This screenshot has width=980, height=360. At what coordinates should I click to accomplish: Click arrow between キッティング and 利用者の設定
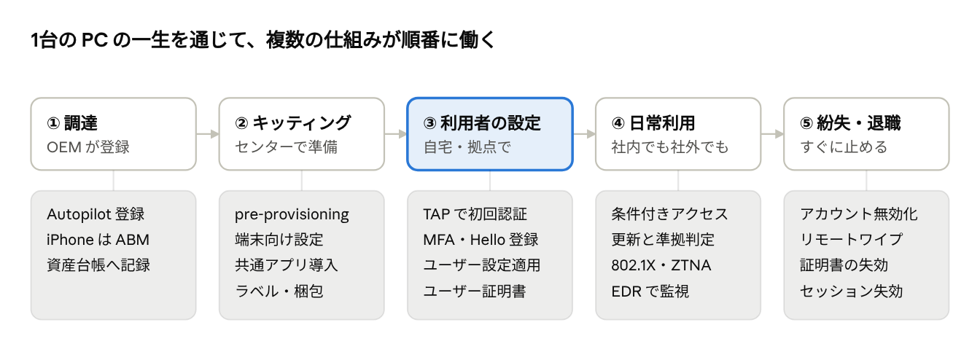396,134
